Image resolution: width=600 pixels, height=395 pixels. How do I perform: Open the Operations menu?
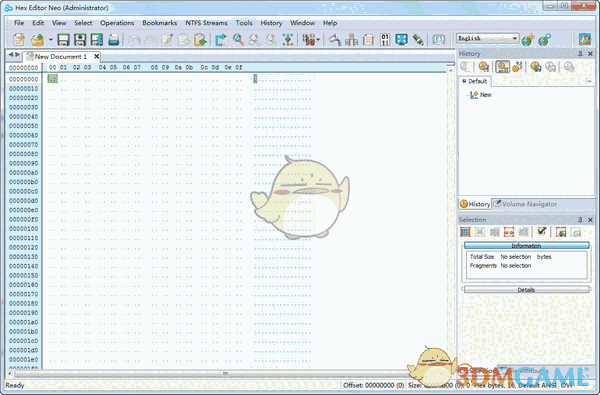click(117, 23)
